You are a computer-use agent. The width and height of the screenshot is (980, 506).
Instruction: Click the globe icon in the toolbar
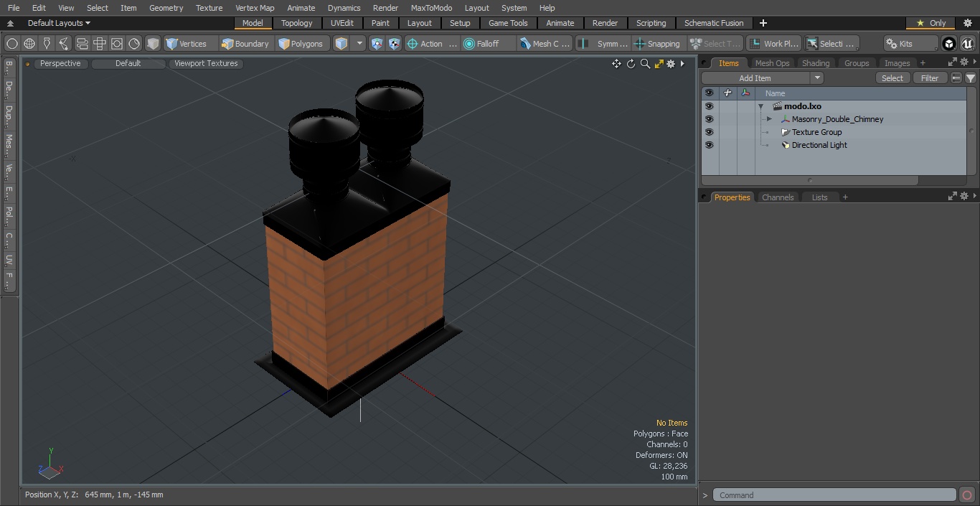29,44
